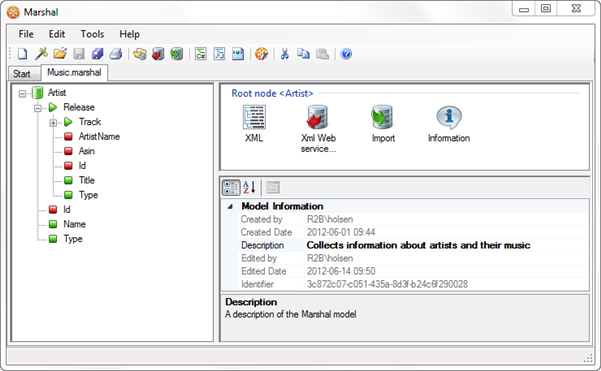Viewport: 601px width, 371px height.
Task: Expand the Track tree node
Action: pyautogui.click(x=53, y=123)
